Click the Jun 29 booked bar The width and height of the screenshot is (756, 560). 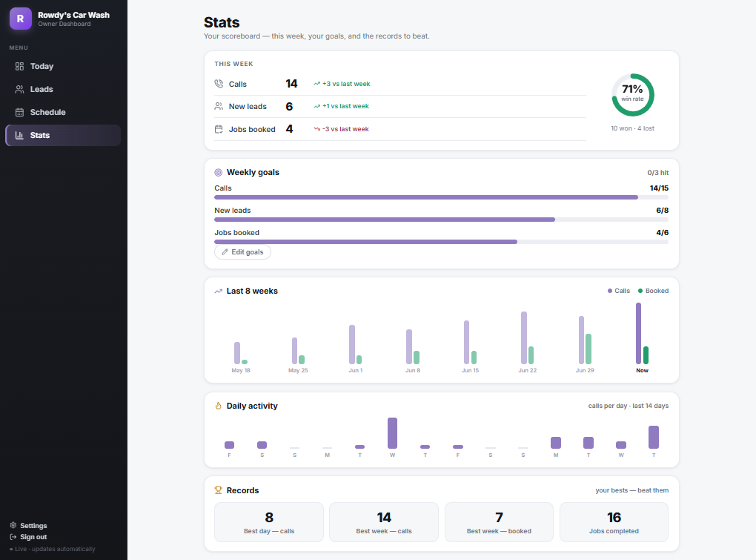click(588, 349)
